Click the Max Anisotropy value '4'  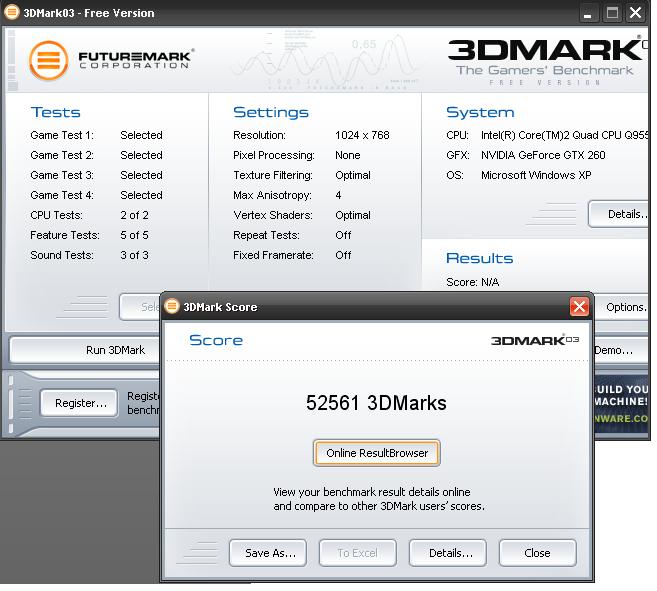338,195
